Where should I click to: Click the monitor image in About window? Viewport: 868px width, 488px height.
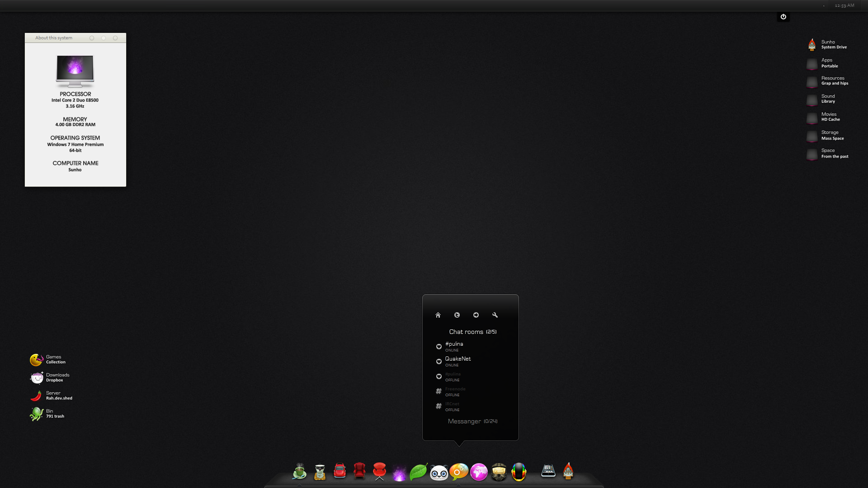click(75, 71)
